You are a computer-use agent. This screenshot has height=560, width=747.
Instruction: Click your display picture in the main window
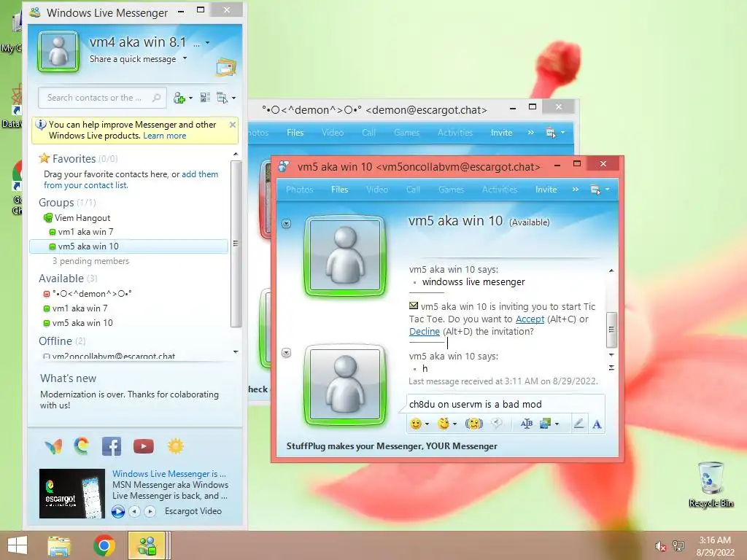pos(58,51)
